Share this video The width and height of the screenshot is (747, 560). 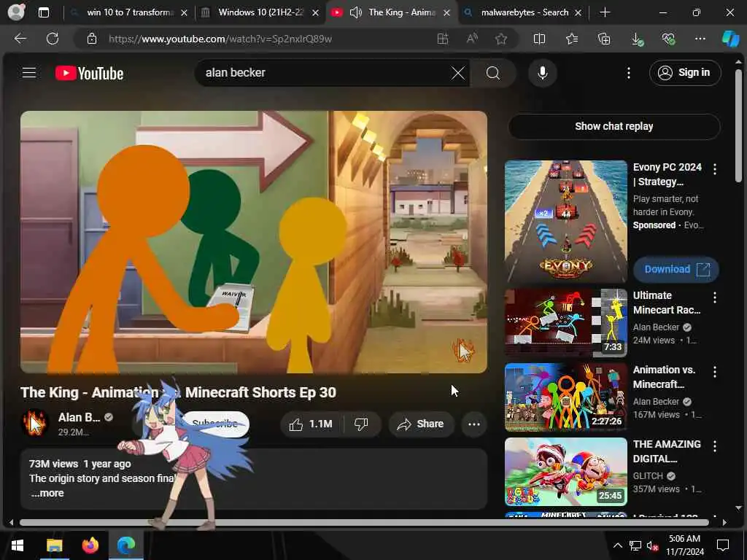(421, 424)
